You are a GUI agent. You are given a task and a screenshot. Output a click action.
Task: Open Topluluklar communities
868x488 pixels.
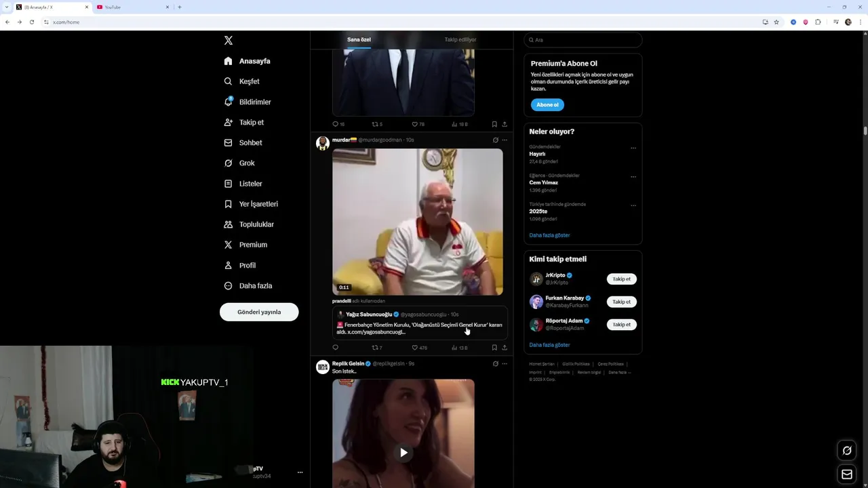pyautogui.click(x=249, y=224)
